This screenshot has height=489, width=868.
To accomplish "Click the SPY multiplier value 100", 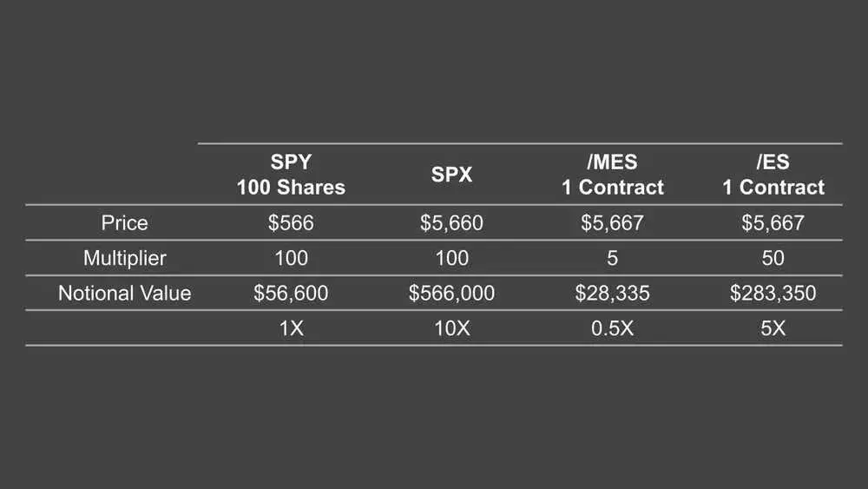I will click(291, 258).
